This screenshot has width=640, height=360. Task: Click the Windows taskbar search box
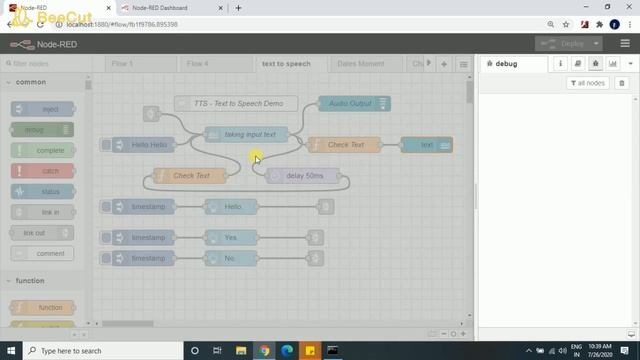[103, 351]
